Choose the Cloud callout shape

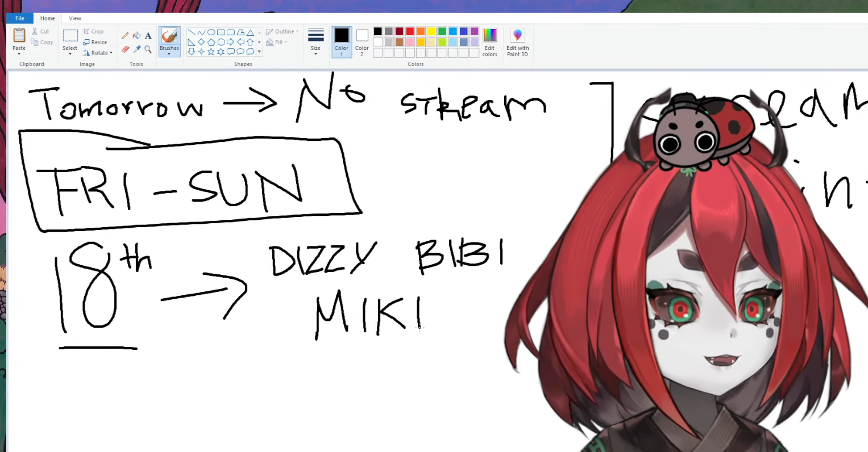(250, 52)
